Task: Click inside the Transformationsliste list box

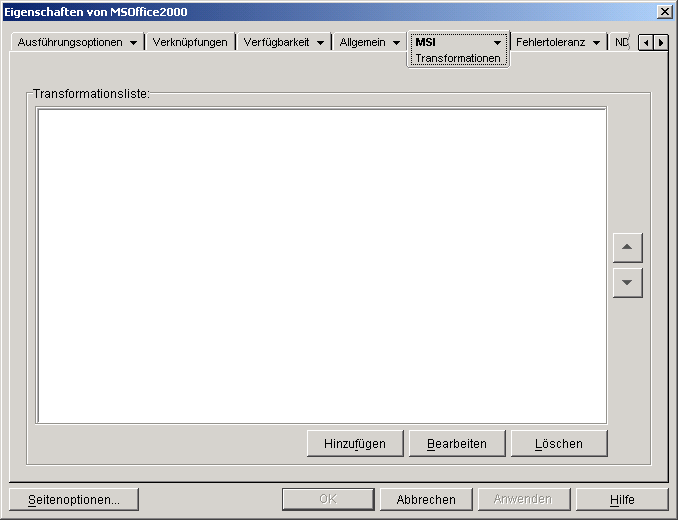Action: 321,265
